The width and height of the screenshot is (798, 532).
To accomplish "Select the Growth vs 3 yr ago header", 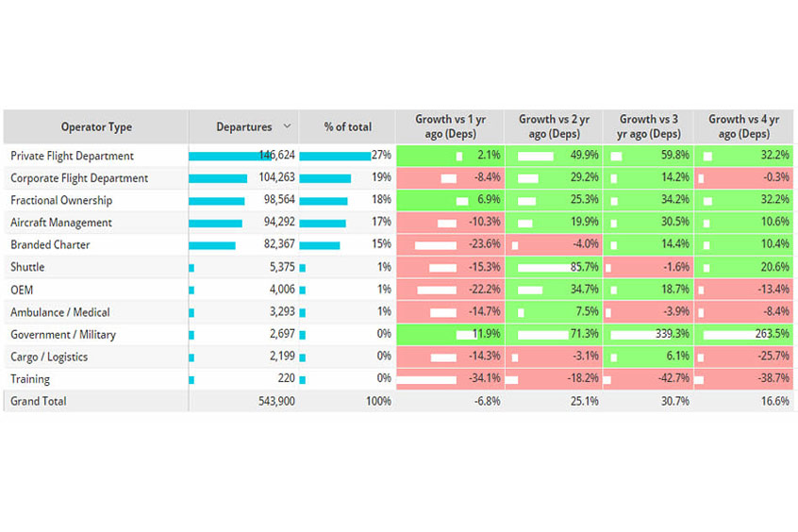I will (650, 126).
